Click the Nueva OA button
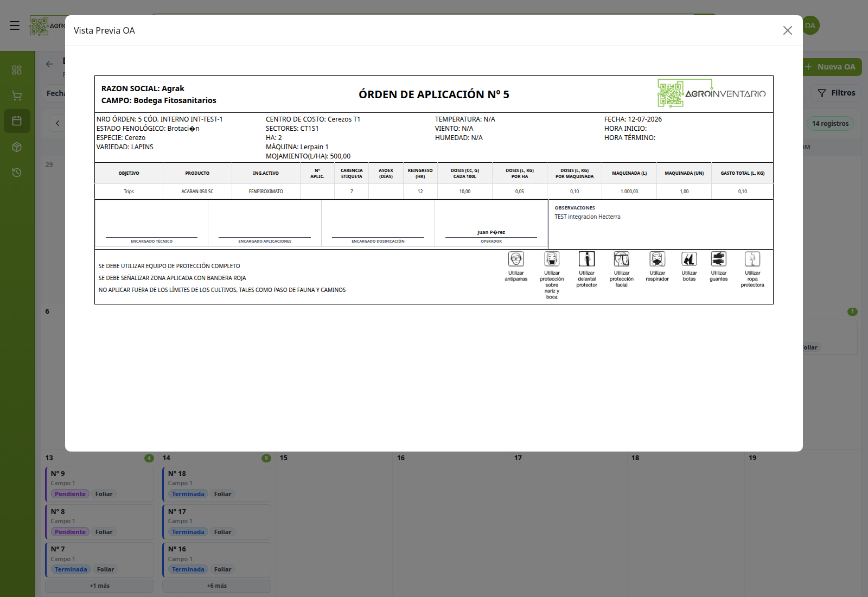Viewport: 868px width, 597px height. coord(832,67)
